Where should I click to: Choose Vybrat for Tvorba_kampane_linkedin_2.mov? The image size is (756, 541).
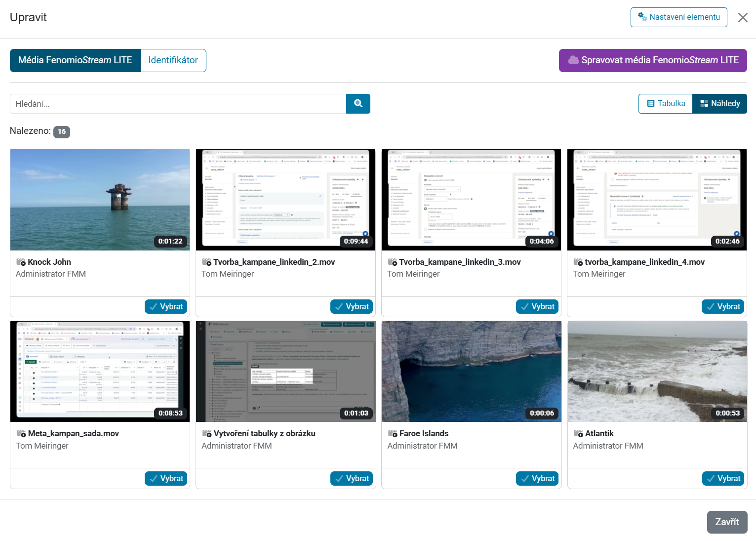pyautogui.click(x=352, y=307)
